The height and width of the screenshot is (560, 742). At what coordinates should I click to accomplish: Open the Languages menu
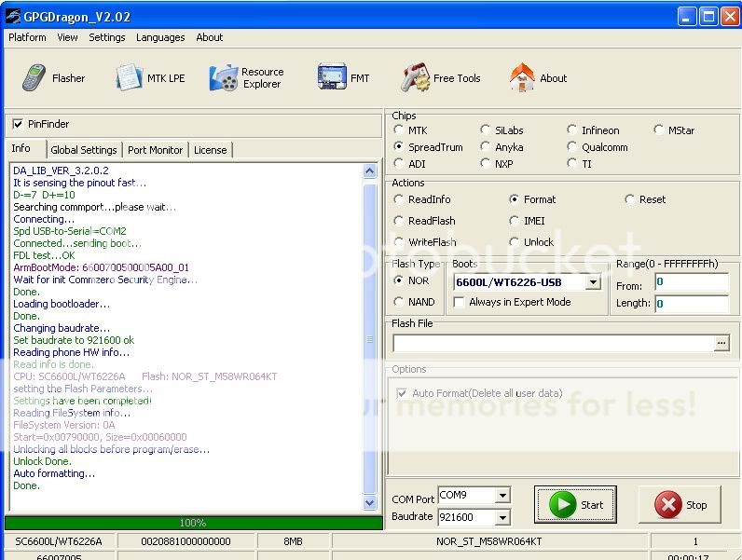pyautogui.click(x=160, y=37)
